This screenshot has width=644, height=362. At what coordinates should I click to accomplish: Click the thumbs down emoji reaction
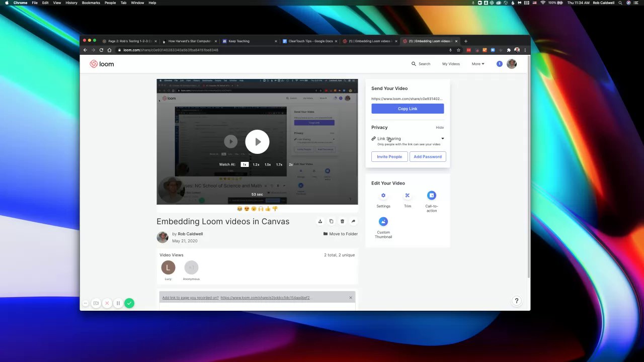pos(275,209)
